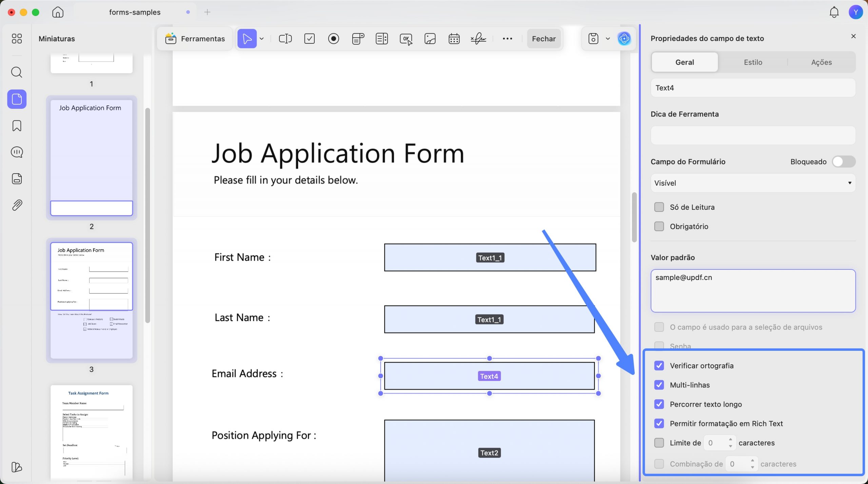Select the page 2 thumbnail
Screen dimensions: 868x484
(92, 158)
